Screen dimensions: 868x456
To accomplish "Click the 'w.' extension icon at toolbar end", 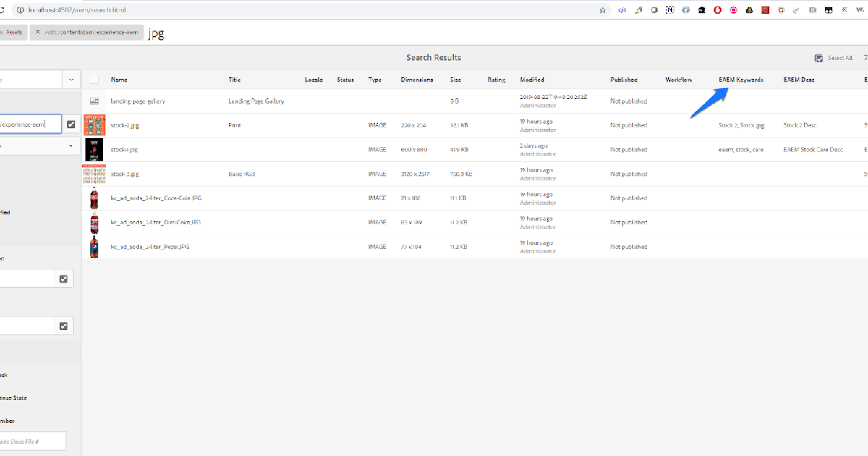I will [861, 9].
